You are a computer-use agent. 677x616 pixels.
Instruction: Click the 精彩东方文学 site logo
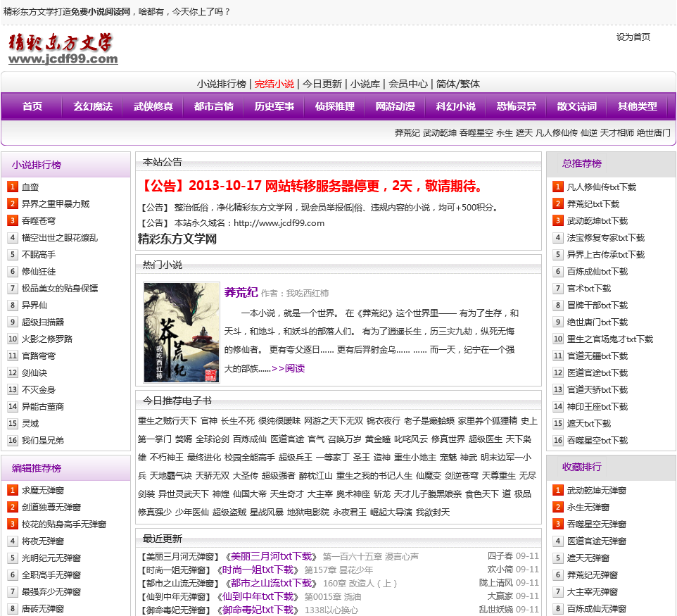[x=63, y=49]
